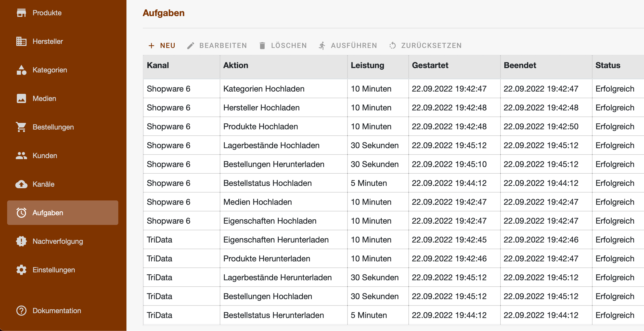Select the Hersteller Hochladen row
Screen dimensions: 644x331
pos(394,108)
